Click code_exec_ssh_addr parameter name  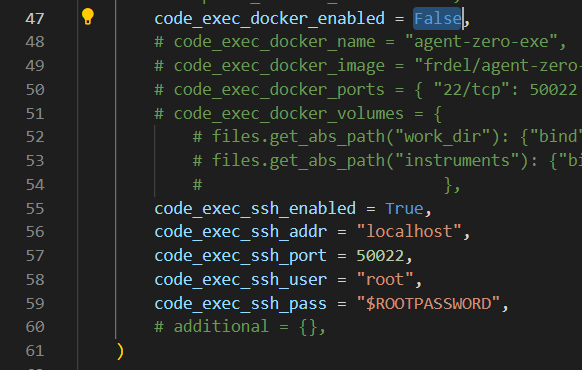(x=241, y=232)
